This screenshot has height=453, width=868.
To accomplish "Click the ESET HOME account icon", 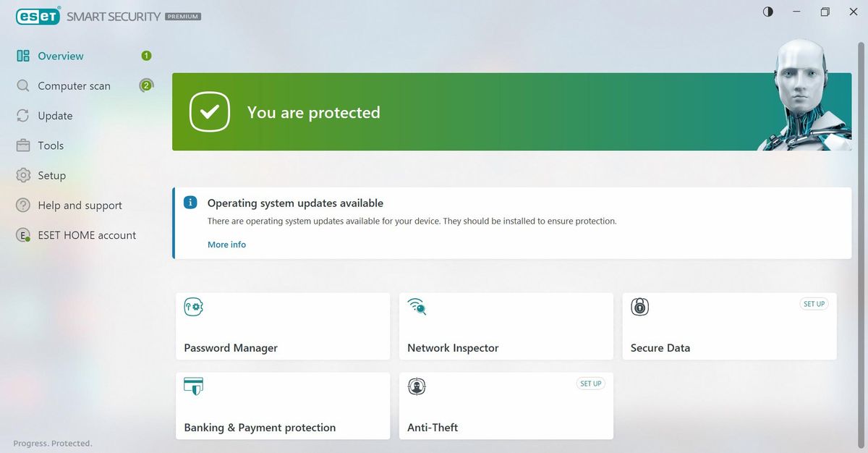I will [x=22, y=234].
